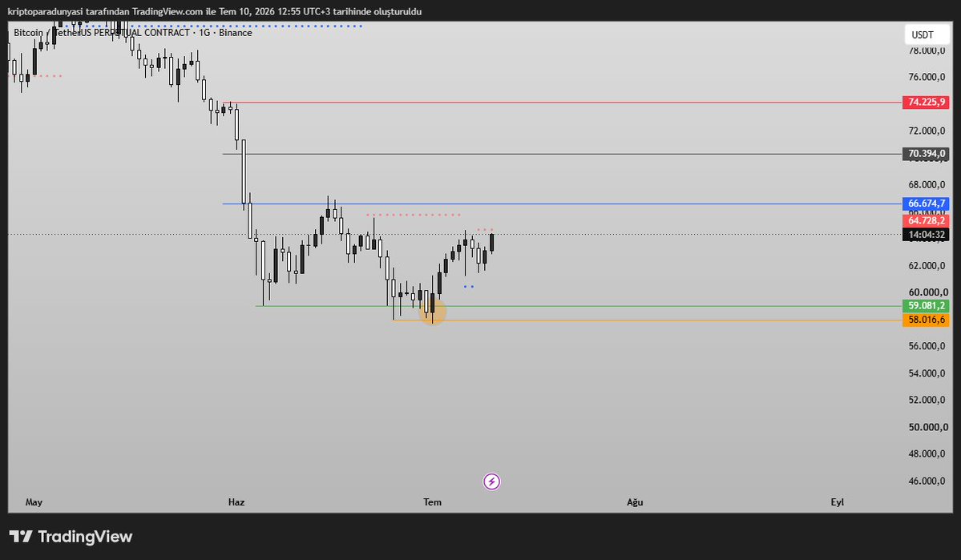This screenshot has width=961, height=560.
Task: Click the Haz label on time axis
Action: click(236, 502)
